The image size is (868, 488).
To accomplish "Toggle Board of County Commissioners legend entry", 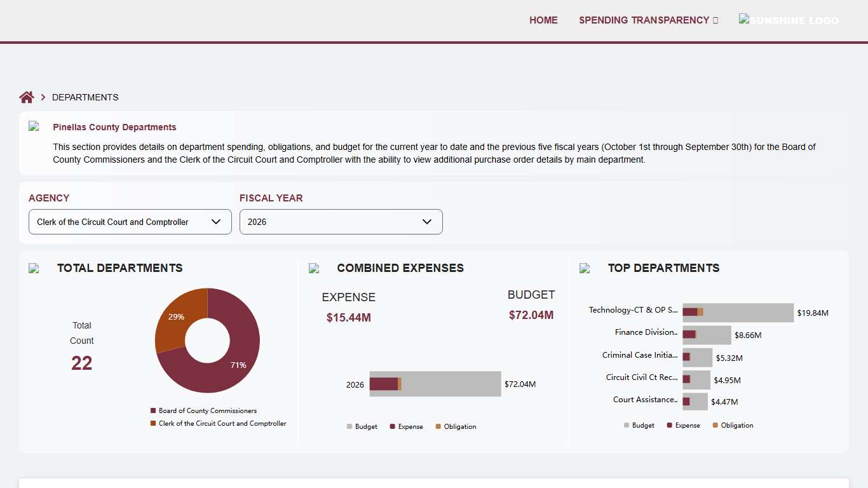I will click(x=203, y=411).
